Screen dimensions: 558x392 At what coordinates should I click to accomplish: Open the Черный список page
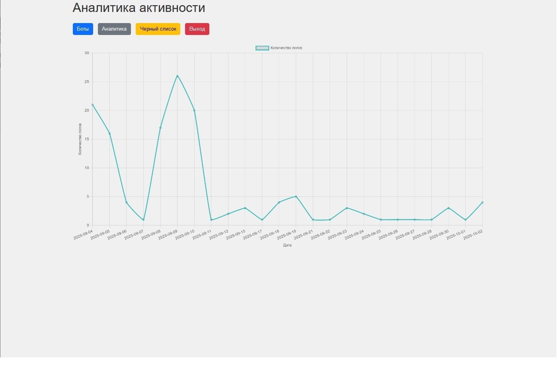158,29
